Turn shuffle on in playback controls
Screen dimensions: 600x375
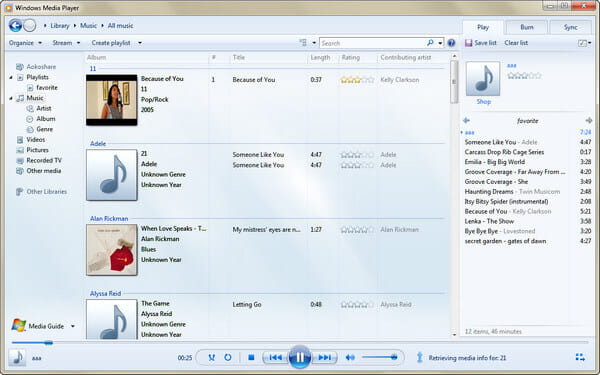pos(211,357)
